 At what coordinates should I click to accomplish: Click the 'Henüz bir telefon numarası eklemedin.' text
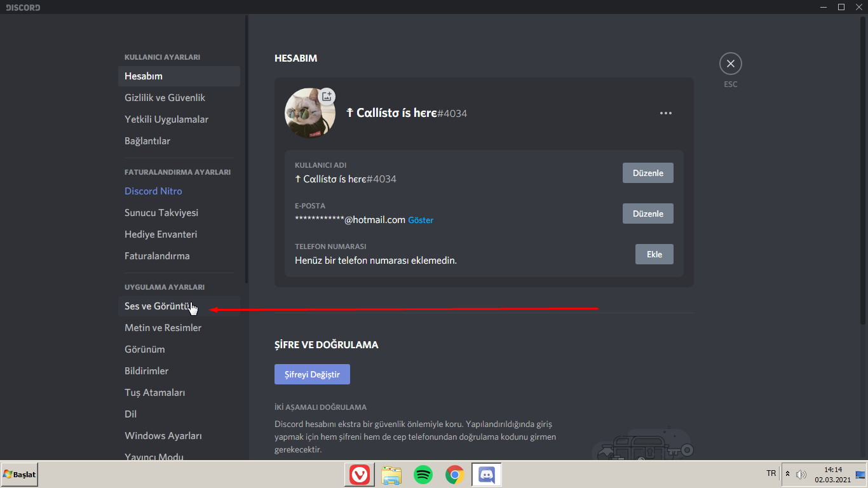point(376,261)
